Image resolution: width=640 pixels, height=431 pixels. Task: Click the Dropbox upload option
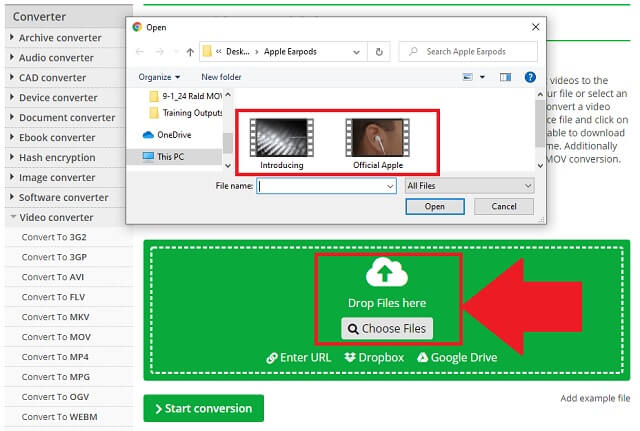click(374, 357)
